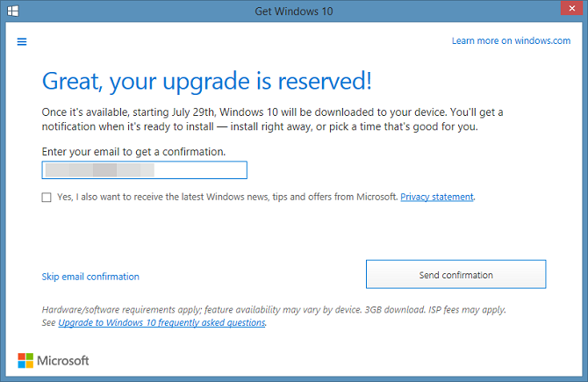Open the Privacy statement link
588x382 pixels.
pos(436,198)
